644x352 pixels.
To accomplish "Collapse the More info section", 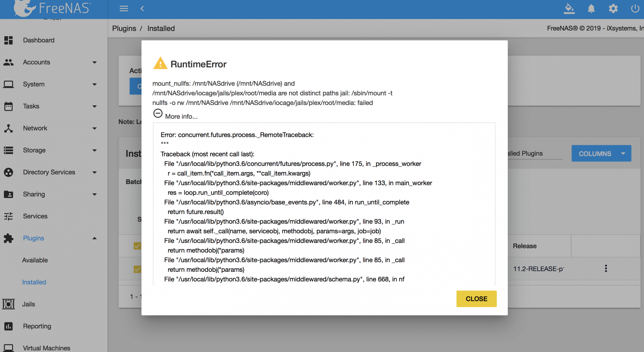I will pos(158,113).
